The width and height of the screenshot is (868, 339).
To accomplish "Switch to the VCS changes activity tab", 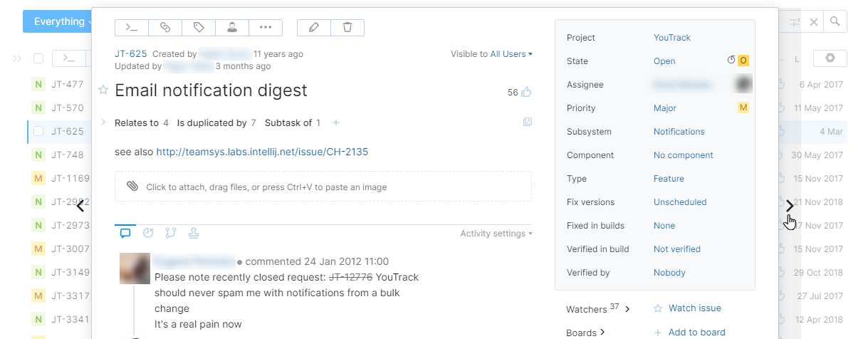I will click(170, 233).
